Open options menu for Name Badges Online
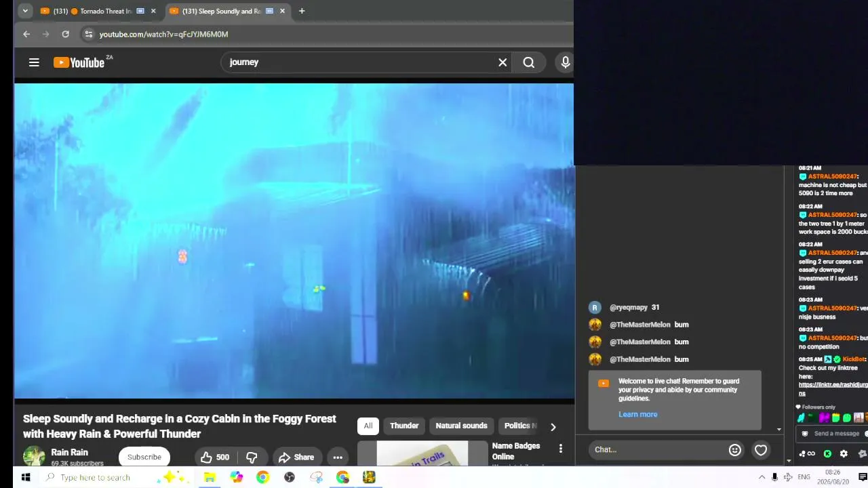This screenshot has height=488, width=868. click(560, 449)
